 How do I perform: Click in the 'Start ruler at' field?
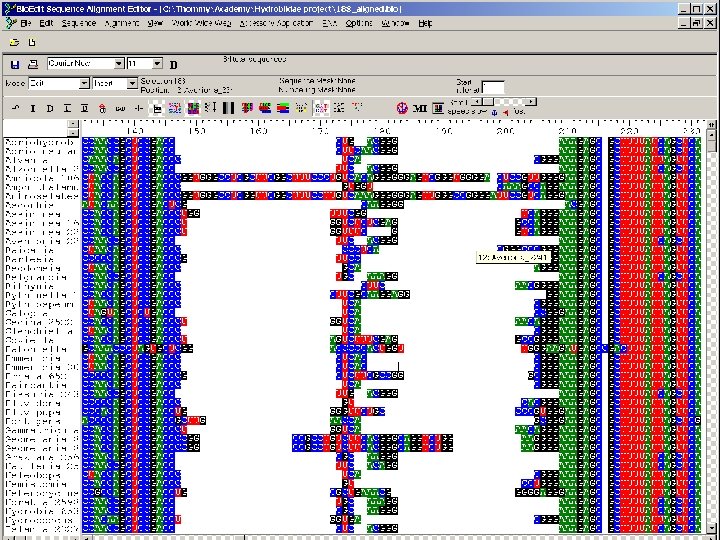[x=493, y=87]
